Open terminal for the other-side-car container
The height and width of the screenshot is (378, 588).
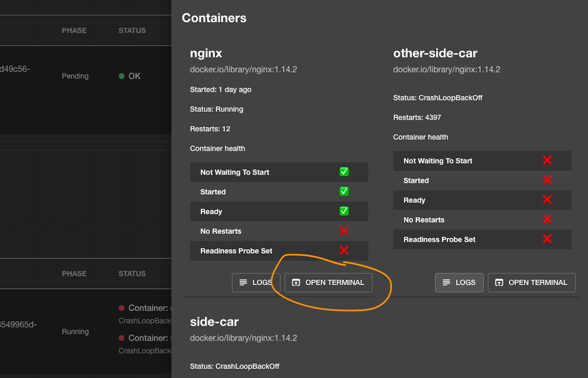(532, 283)
